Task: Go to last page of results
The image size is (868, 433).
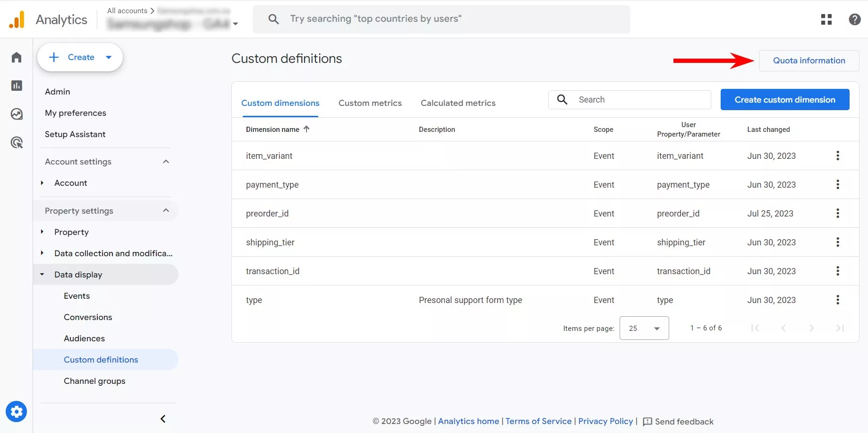Action: [840, 328]
